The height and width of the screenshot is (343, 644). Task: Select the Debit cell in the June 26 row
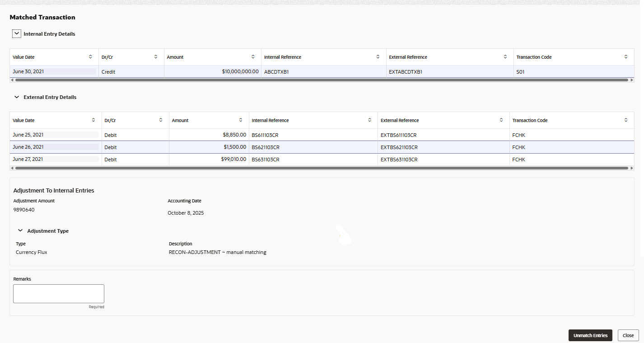tap(135, 147)
